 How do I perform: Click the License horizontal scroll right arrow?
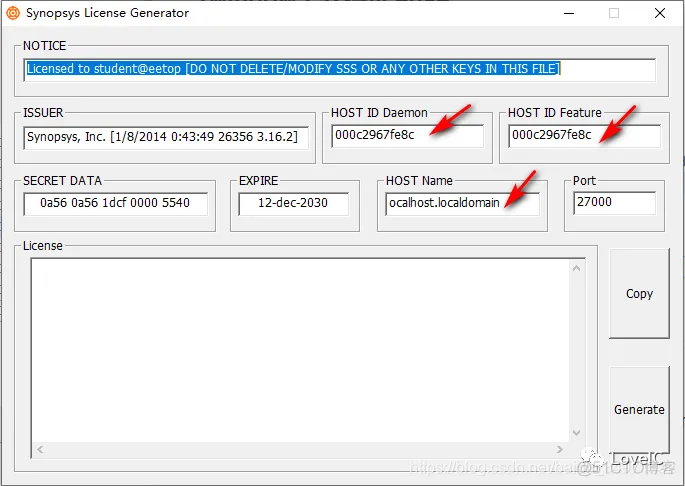point(559,450)
